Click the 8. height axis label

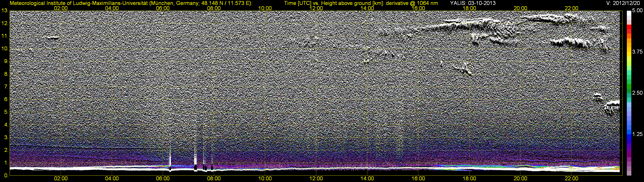6,74
